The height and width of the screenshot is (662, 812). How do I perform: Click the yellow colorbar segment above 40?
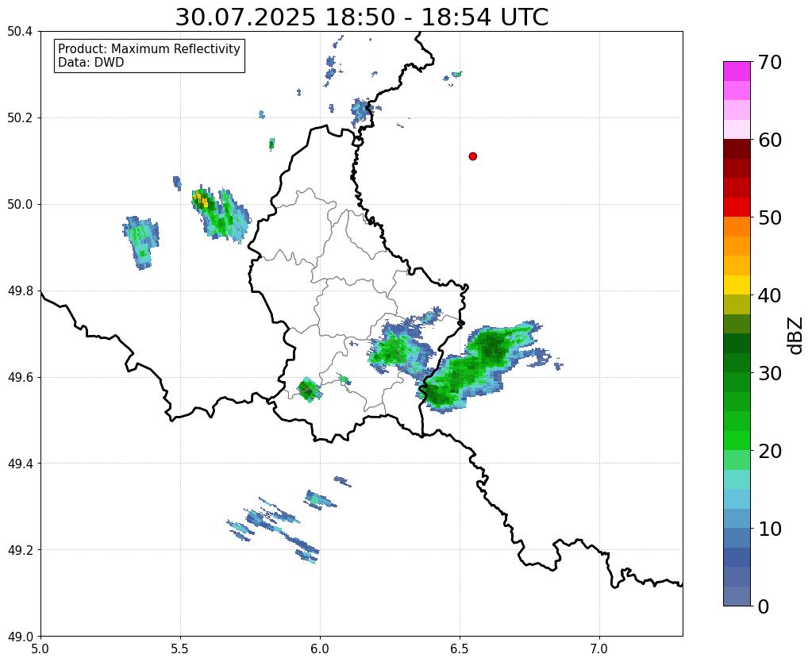[737, 285]
